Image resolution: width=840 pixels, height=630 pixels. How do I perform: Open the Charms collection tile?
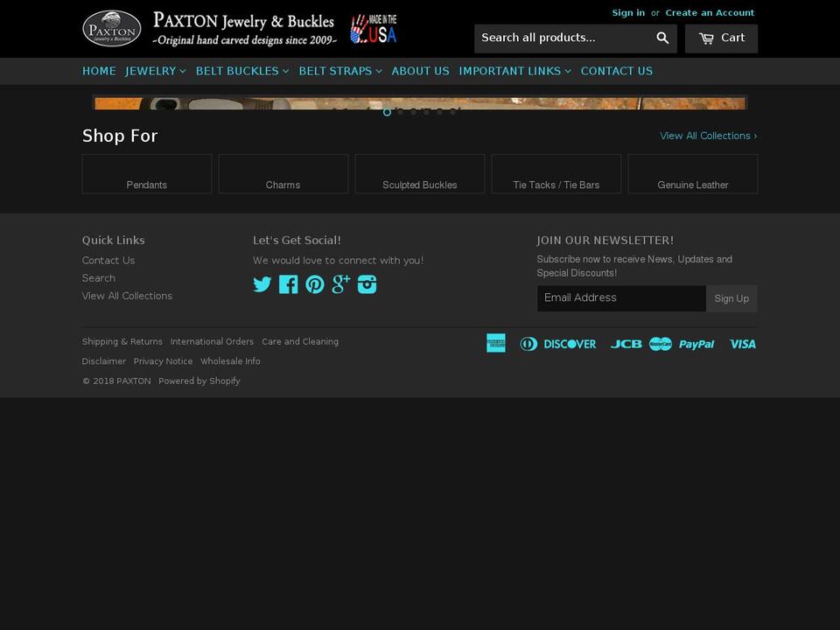283,174
